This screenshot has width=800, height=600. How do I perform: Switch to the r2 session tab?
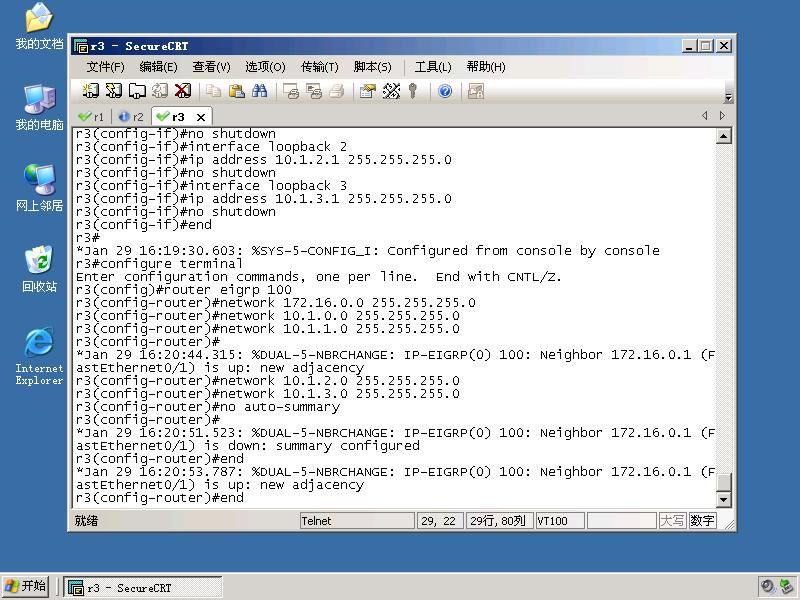(131, 117)
